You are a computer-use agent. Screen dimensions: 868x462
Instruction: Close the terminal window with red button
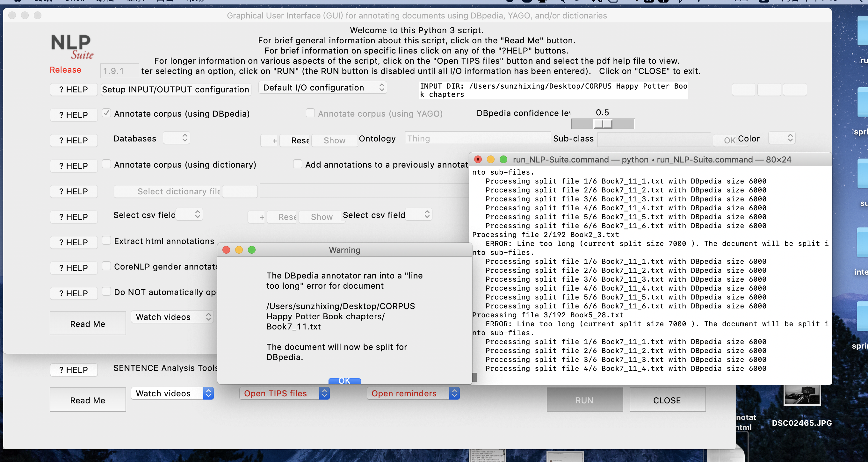click(478, 159)
